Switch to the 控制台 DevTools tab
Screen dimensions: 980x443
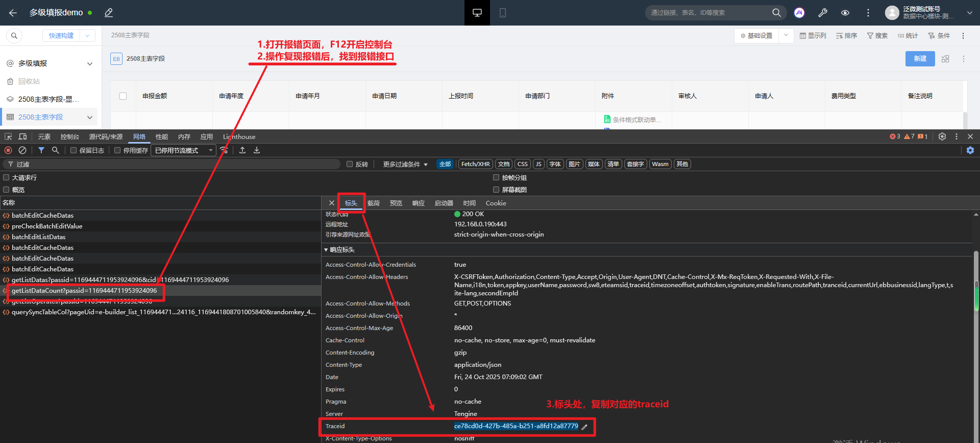69,136
